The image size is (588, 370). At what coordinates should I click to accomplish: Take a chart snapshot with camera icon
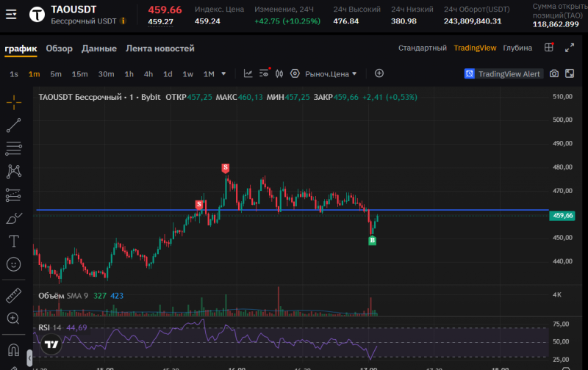554,73
